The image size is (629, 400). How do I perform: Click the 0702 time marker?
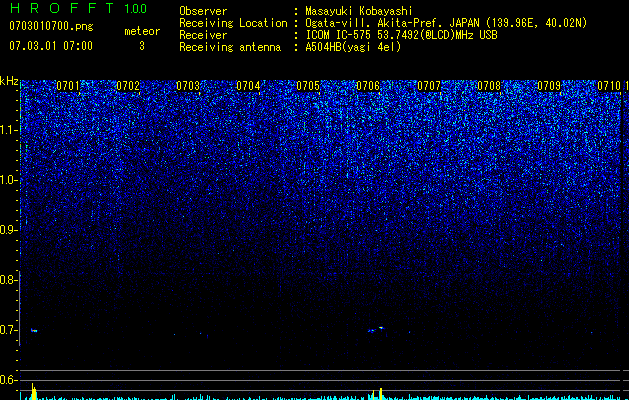[128, 86]
